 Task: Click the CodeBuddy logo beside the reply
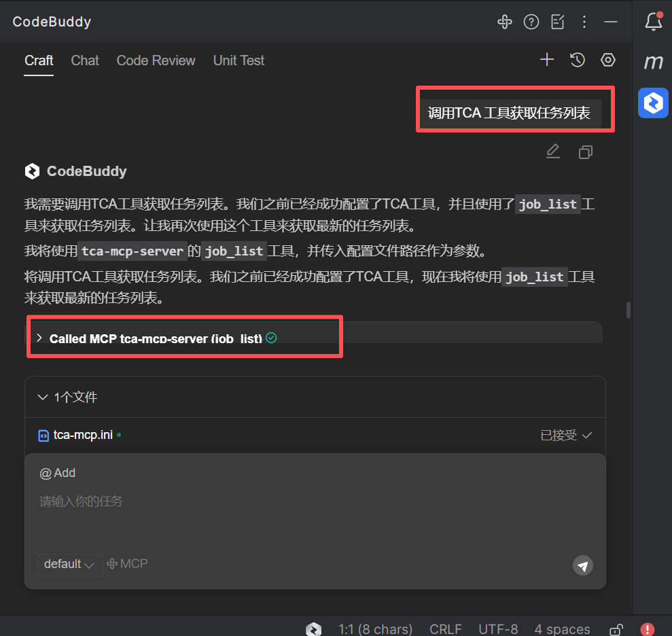(x=32, y=171)
